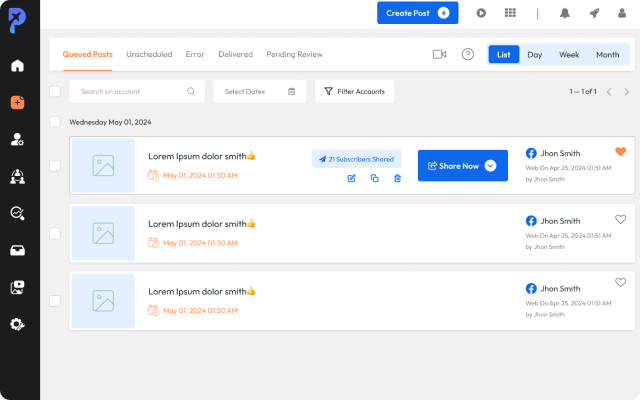The height and width of the screenshot is (400, 640).
Task: Open the Filter Accounts dropdown
Action: 354,92
